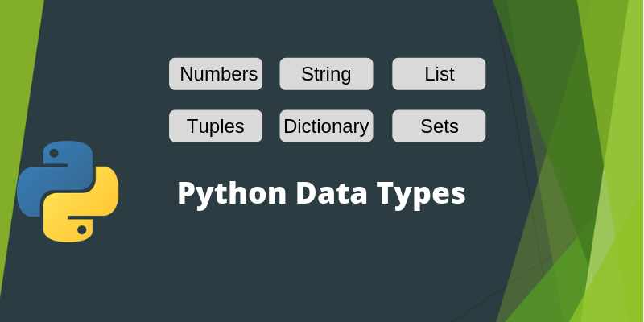Click the green triangle on the left edge
Screen dimensions: 644x322
(x=14, y=121)
